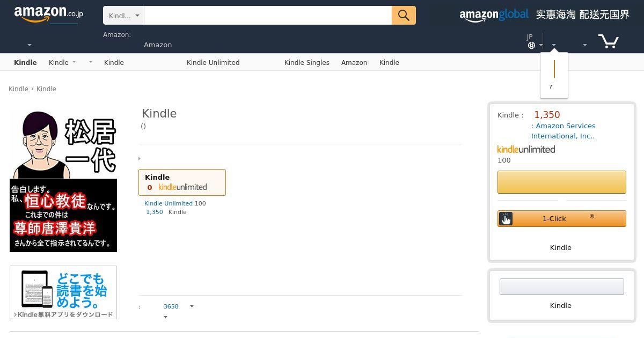This screenshot has width=644, height=338.
Task: Submit search with the magnifier button
Action: pos(404,16)
